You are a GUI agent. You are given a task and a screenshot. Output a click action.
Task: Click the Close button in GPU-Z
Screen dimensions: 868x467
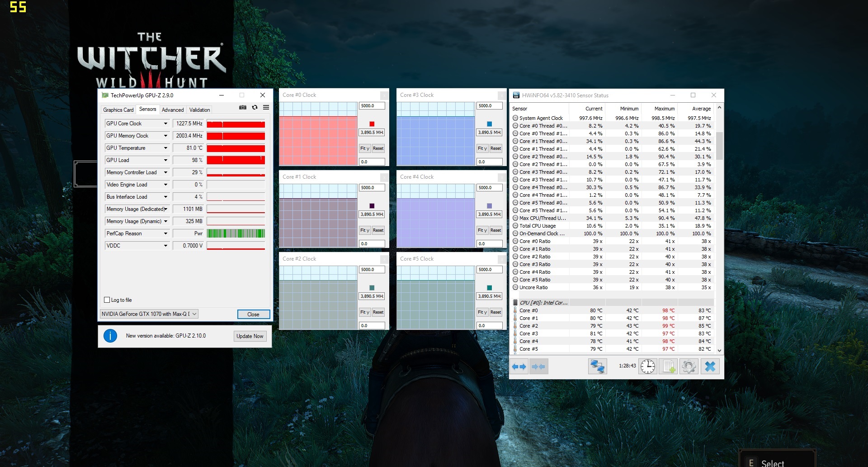[x=253, y=315]
